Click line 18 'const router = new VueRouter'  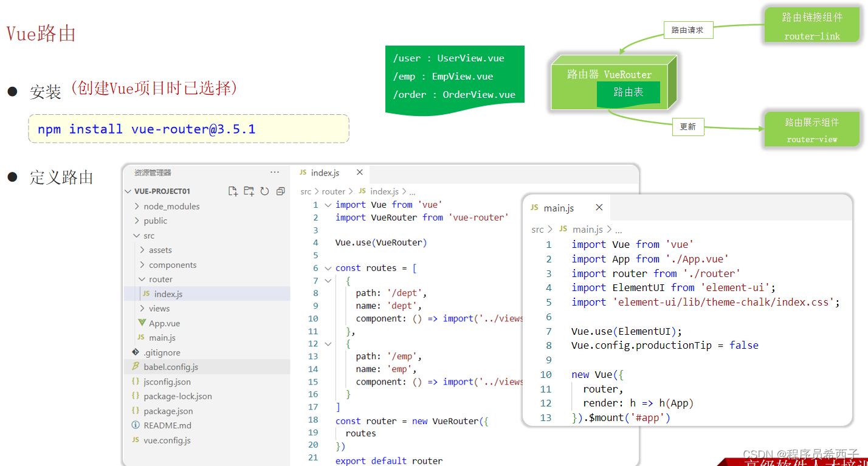(x=412, y=421)
